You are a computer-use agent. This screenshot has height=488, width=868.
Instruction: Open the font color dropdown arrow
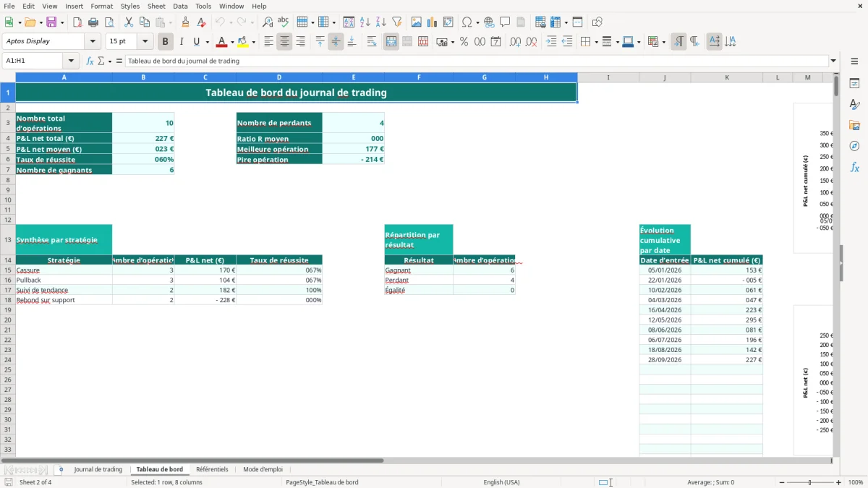point(232,42)
